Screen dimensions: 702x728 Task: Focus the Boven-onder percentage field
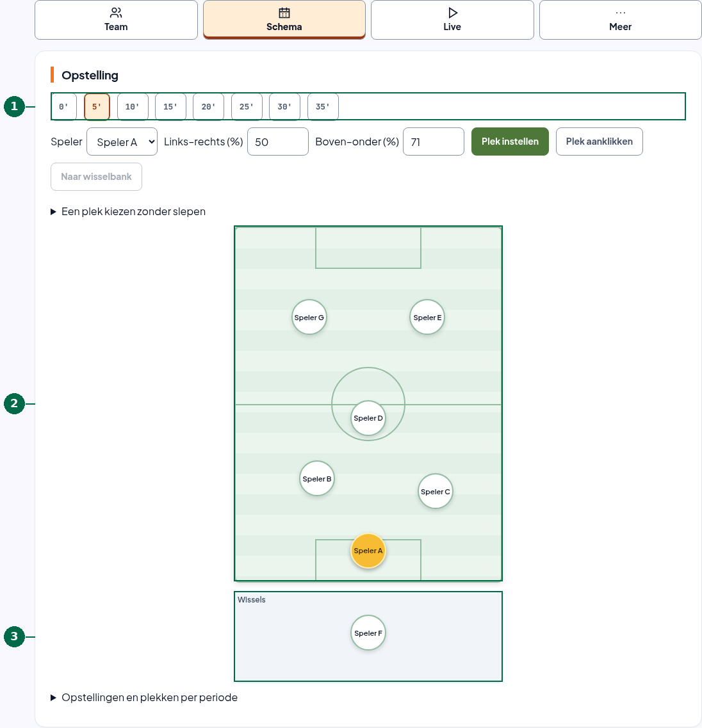click(x=434, y=142)
